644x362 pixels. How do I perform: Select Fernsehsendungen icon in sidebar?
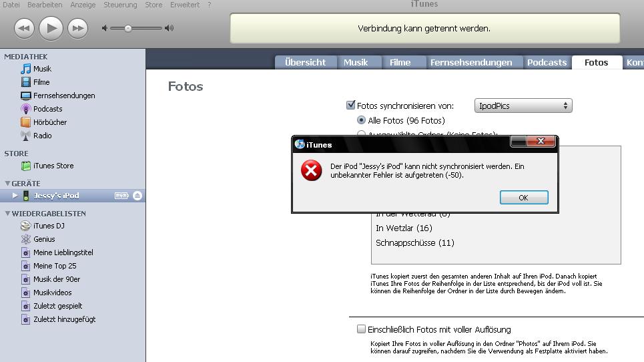coord(26,96)
